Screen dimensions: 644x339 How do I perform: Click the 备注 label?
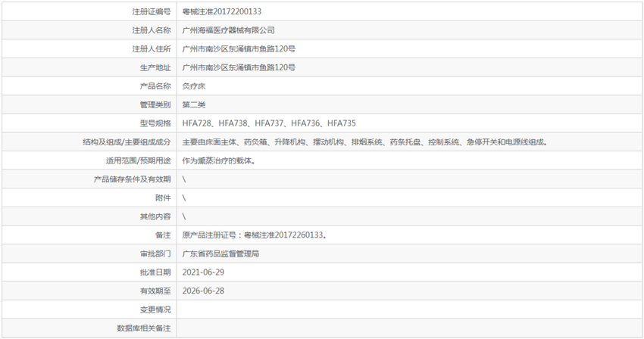163,235
